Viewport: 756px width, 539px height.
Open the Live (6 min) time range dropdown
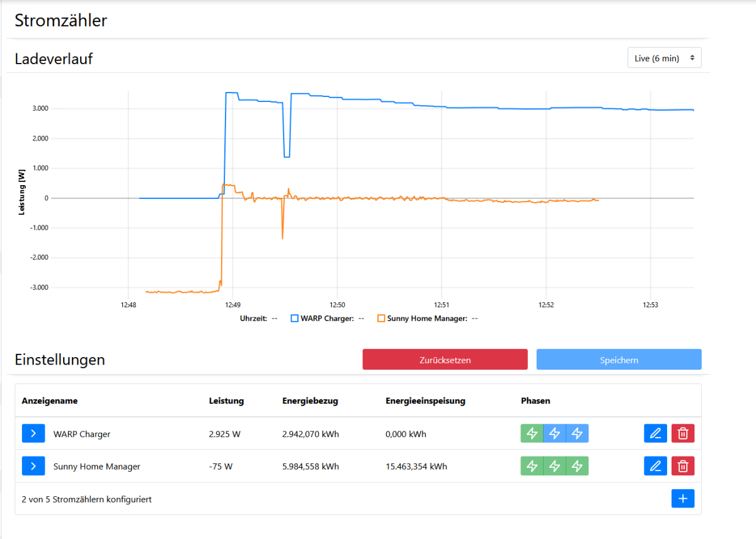click(x=664, y=58)
